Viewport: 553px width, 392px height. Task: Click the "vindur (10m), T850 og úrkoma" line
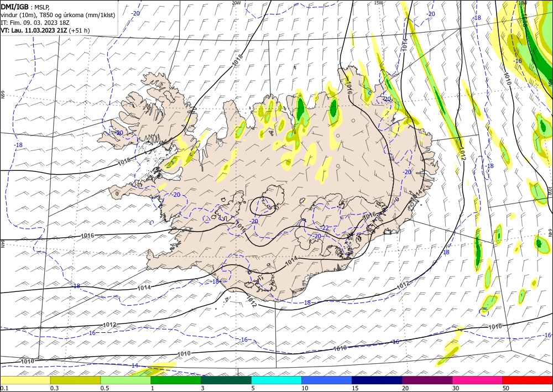(x=58, y=15)
